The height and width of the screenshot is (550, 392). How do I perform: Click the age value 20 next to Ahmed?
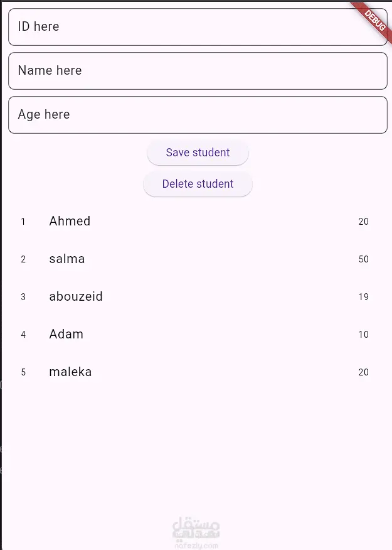364,222
